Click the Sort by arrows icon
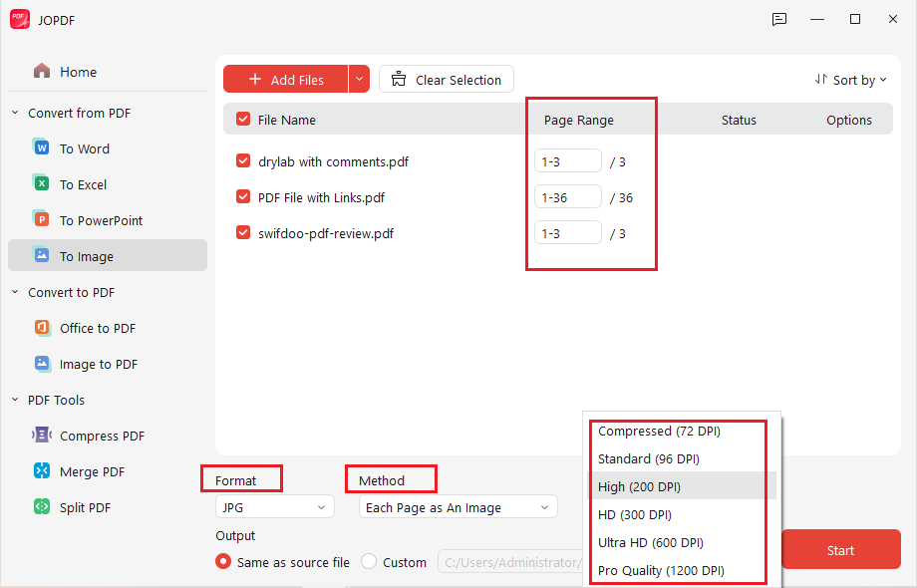Viewport: 917px width, 588px height. click(821, 79)
